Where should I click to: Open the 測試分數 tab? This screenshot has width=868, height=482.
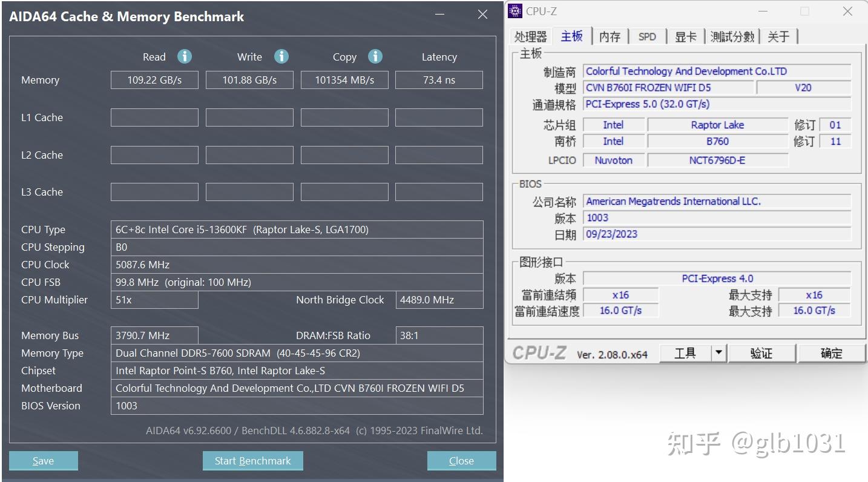click(732, 36)
